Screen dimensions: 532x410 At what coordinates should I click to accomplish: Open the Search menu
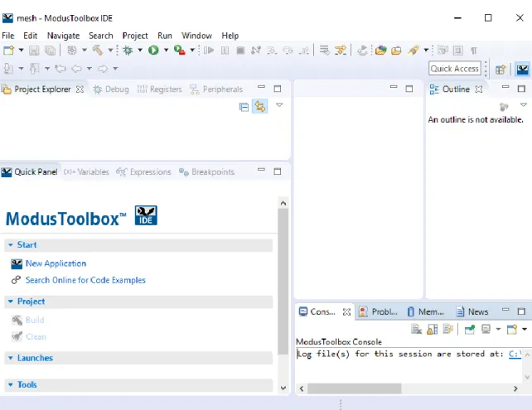(101, 36)
